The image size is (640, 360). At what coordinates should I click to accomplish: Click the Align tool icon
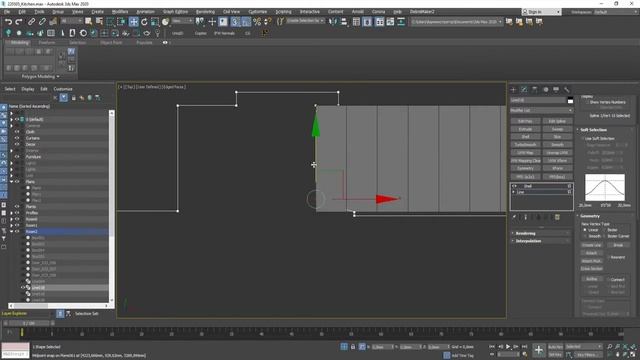tap(344, 22)
